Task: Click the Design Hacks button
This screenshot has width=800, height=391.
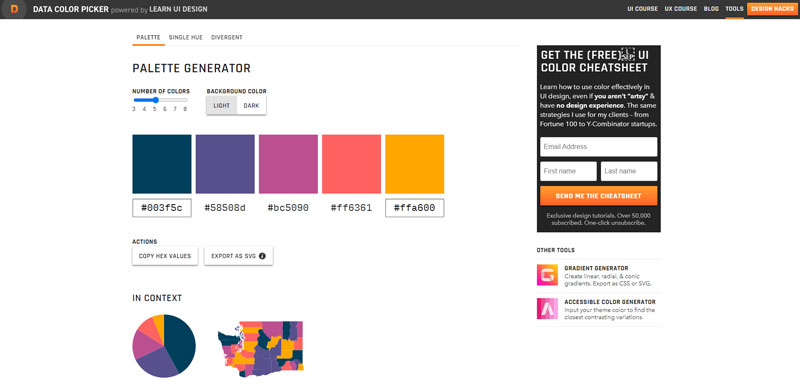Action: tap(772, 9)
